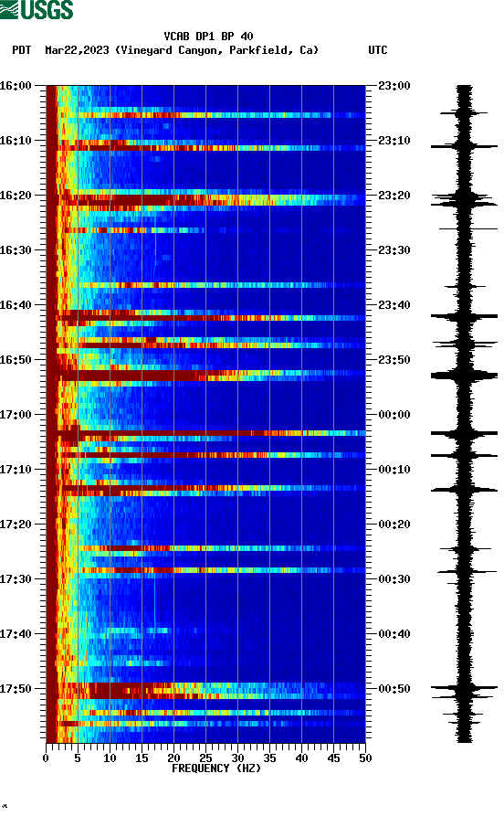Click the 'UTC' timezone label

point(378,50)
